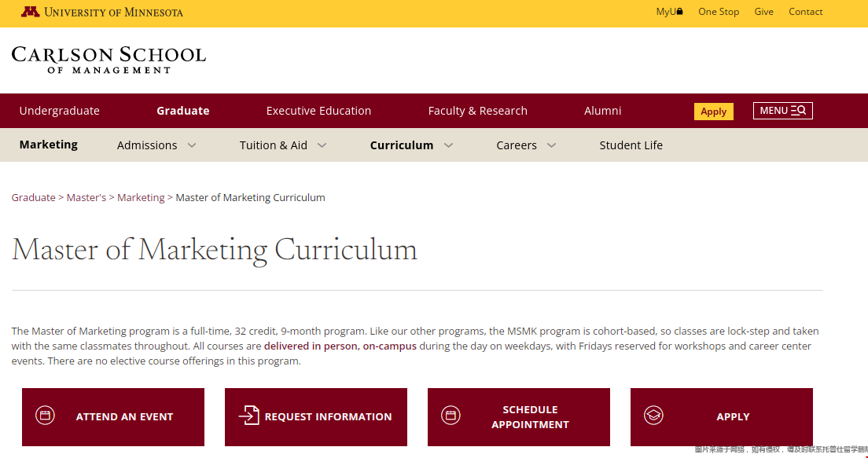This screenshot has width=868, height=458.
Task: Click the Marketing section heading link
Action: click(49, 145)
